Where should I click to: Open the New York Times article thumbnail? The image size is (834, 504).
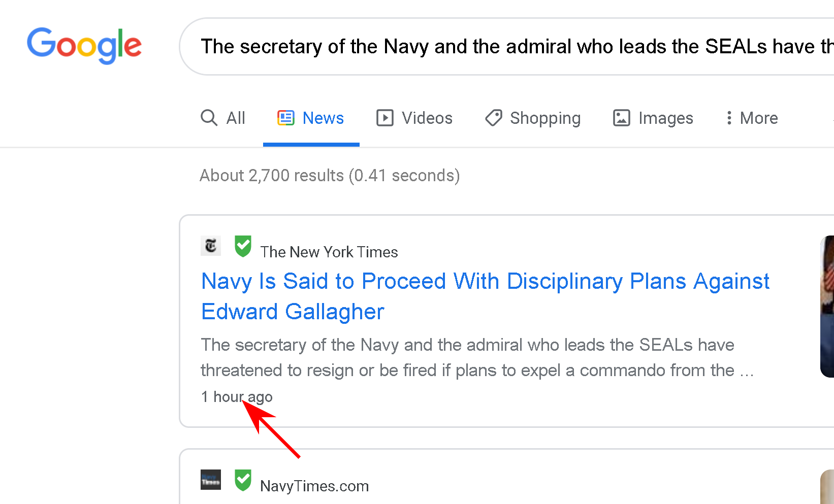[827, 307]
